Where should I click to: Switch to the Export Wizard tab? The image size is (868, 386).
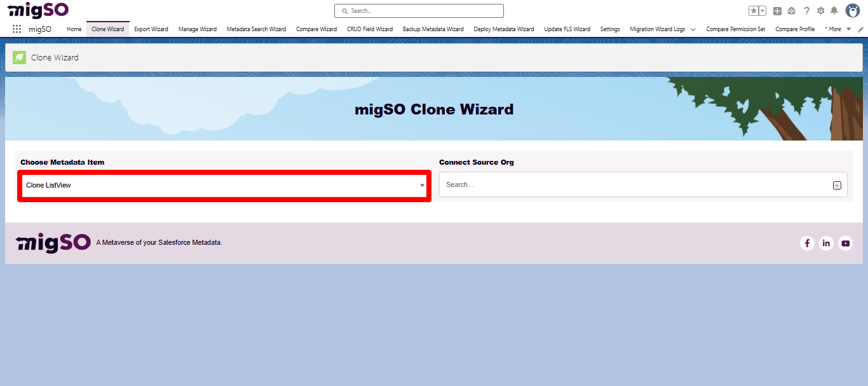(151, 29)
